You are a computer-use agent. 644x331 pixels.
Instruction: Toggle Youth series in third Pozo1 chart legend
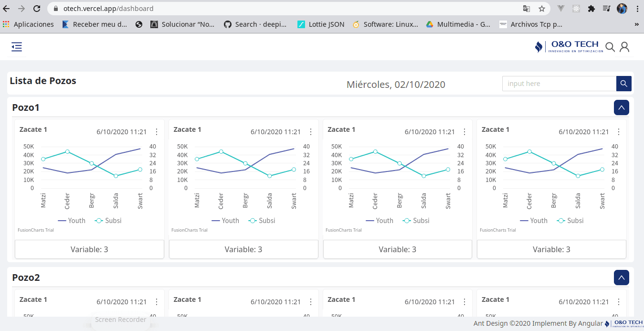coord(380,221)
